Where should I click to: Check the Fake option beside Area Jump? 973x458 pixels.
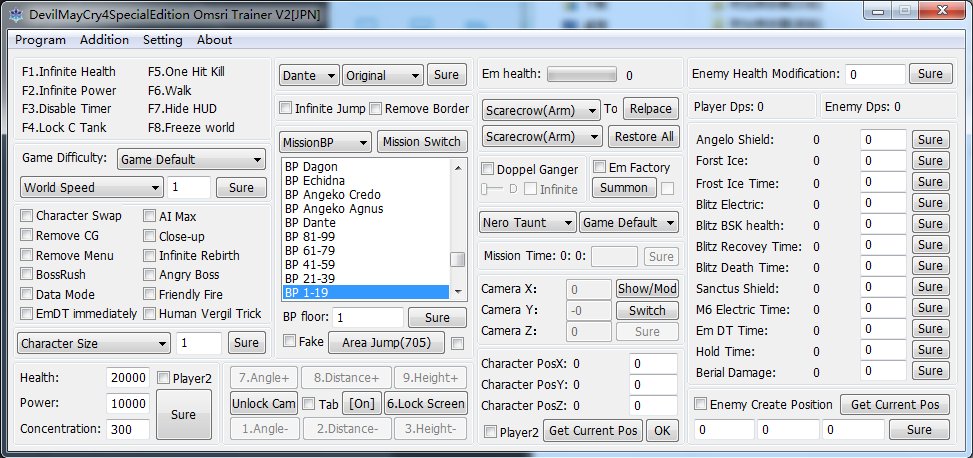289,341
